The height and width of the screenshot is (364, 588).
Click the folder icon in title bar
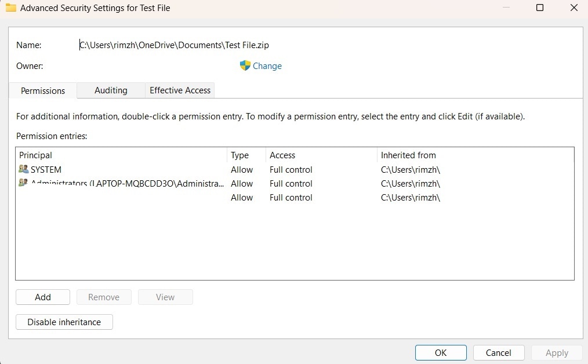(10, 8)
